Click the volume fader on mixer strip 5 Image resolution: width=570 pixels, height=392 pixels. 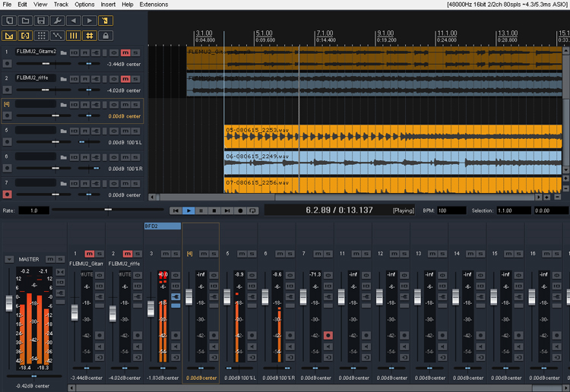226,297
